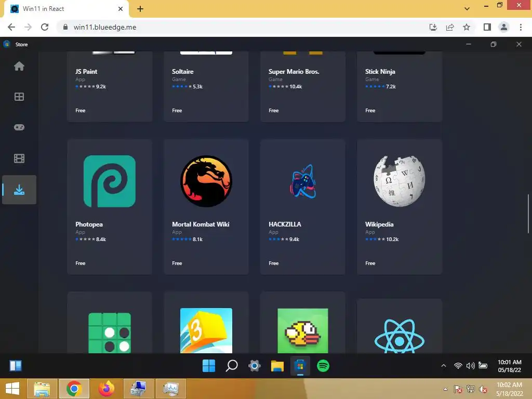Open the Stick Ninja game card
532x399 pixels.
pyautogui.click(x=400, y=87)
